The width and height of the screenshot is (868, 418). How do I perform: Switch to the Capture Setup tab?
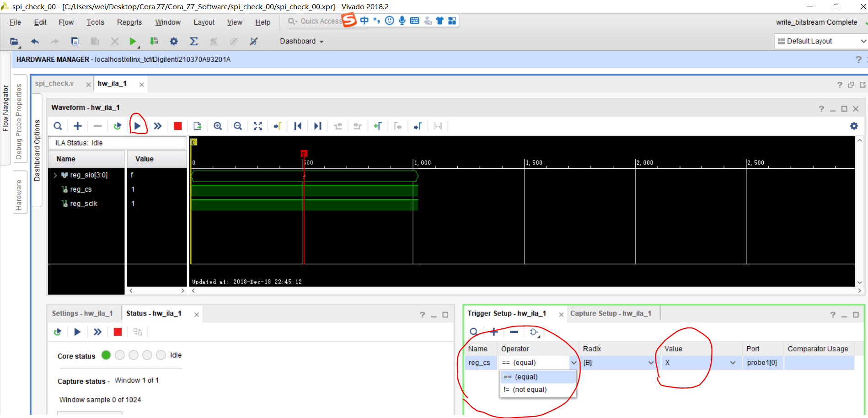coord(611,313)
